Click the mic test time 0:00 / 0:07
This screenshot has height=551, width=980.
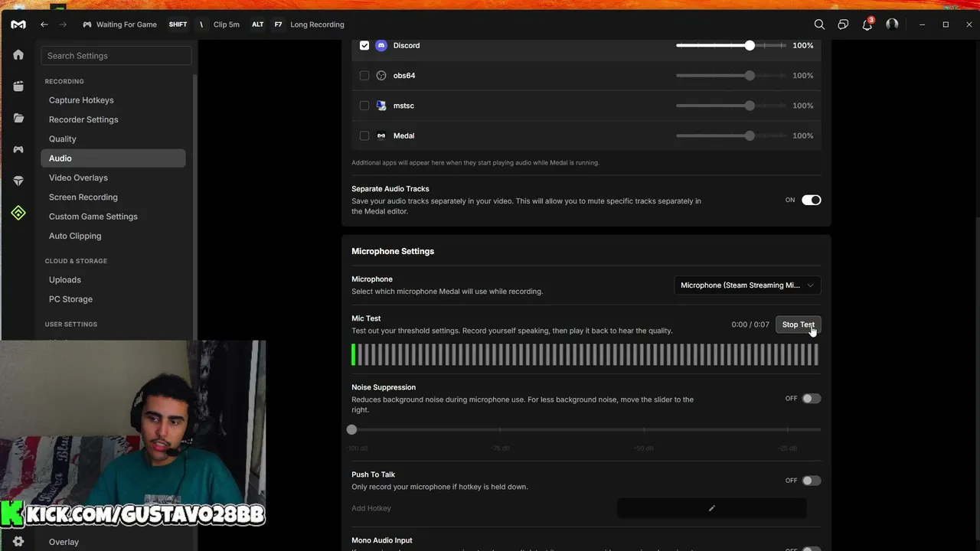[x=750, y=324]
